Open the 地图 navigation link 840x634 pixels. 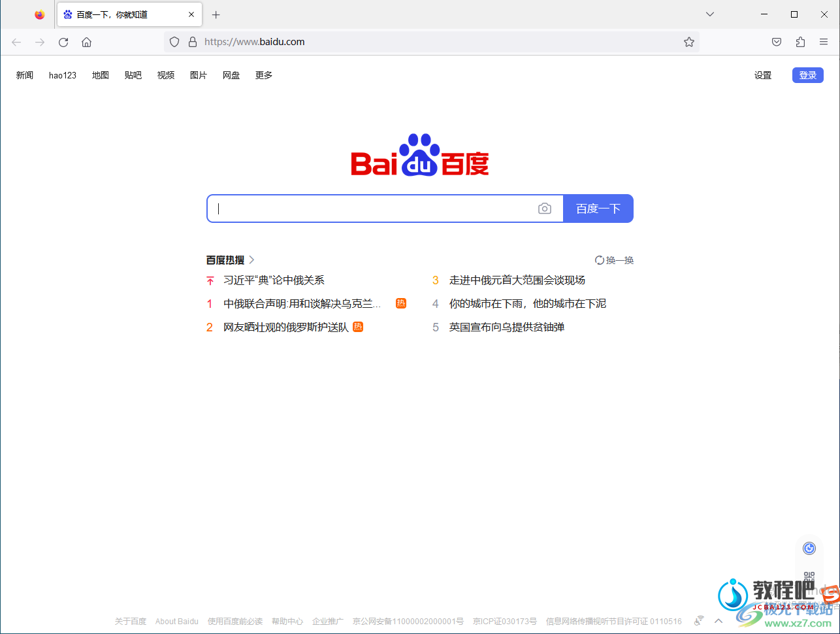coord(101,75)
